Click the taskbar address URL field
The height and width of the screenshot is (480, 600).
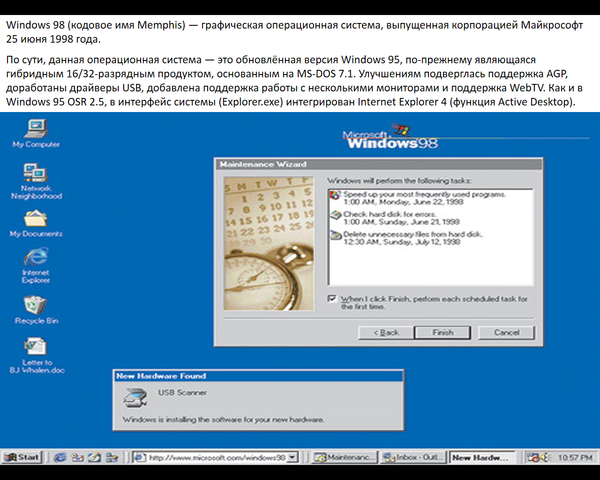217,457
